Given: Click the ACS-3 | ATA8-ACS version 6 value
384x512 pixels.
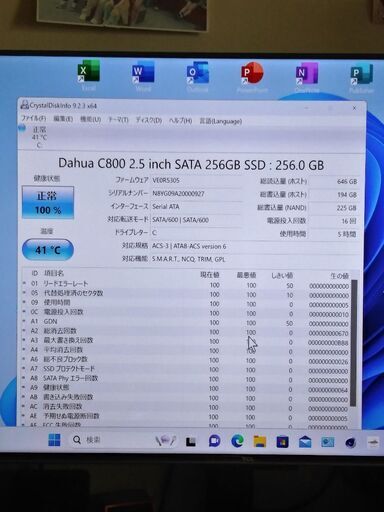Looking at the screenshot, I should (x=189, y=246).
